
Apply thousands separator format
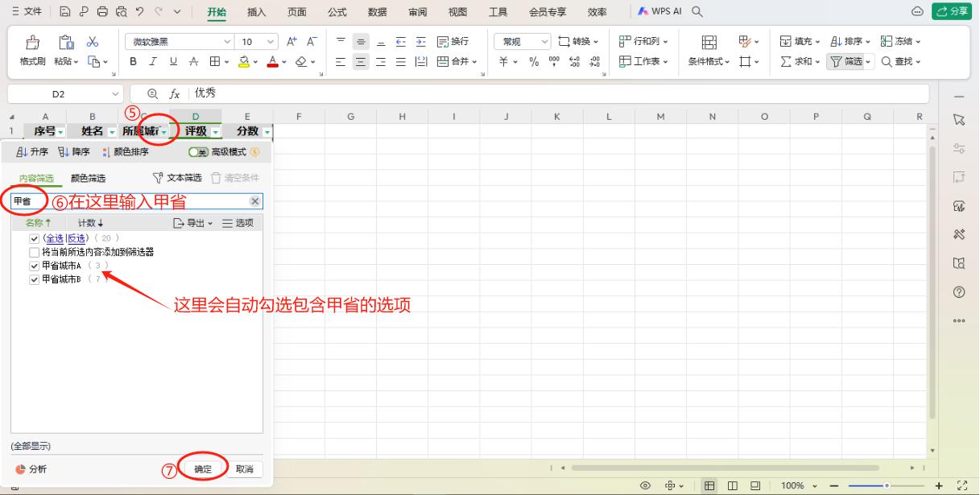pyautogui.click(x=554, y=62)
